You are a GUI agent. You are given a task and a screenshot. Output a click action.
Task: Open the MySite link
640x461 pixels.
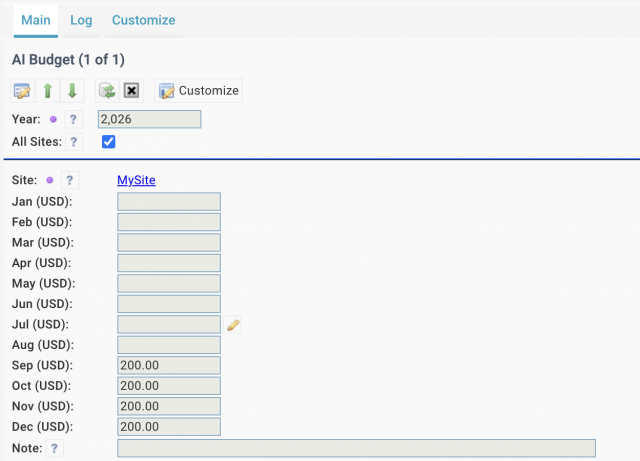[136, 180]
